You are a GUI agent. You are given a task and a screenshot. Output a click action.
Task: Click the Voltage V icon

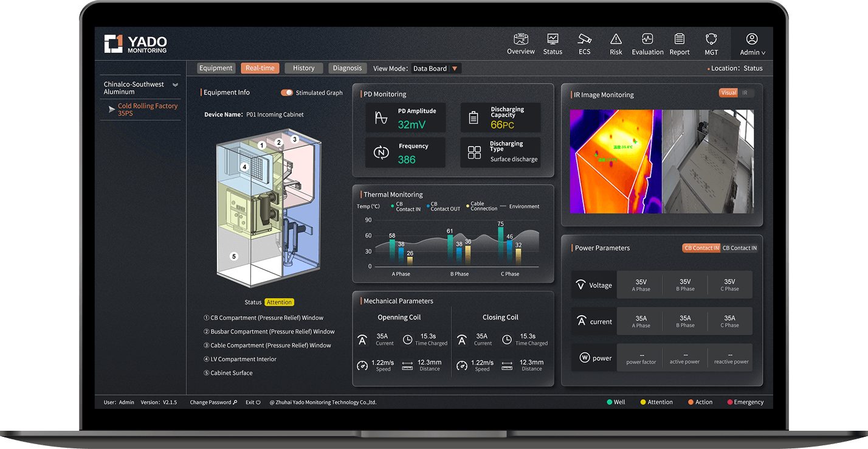click(x=580, y=285)
